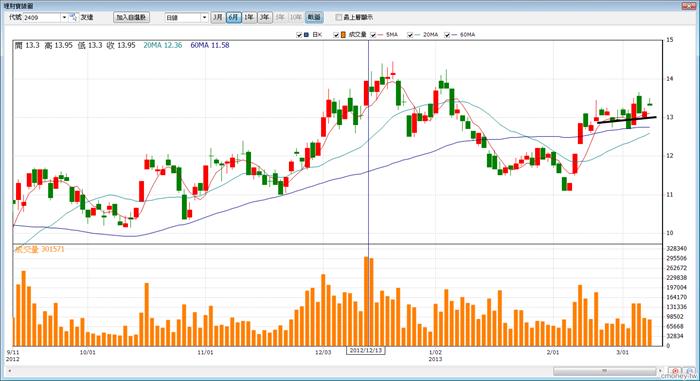Choose the 10年 time range
This screenshot has height=381, width=700.
tap(296, 17)
